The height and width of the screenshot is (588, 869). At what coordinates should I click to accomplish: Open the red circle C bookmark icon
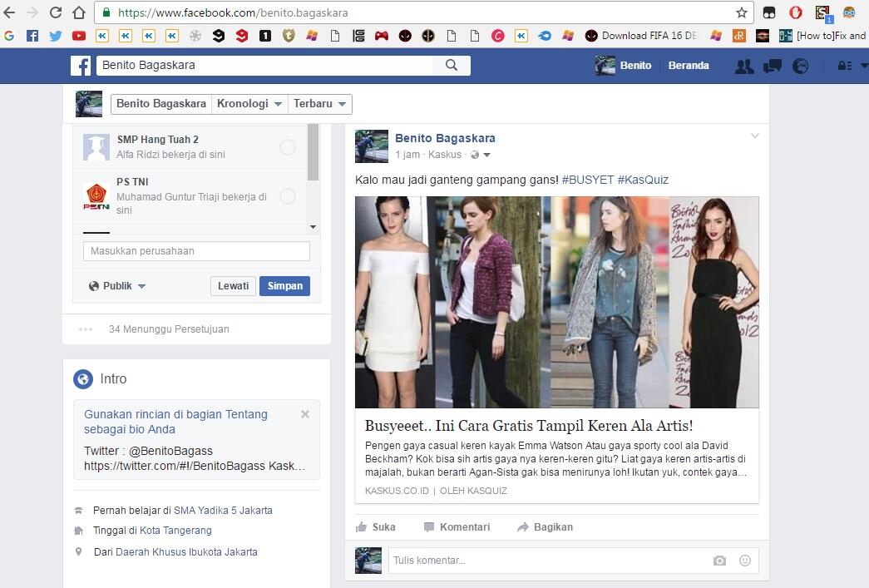point(497,36)
